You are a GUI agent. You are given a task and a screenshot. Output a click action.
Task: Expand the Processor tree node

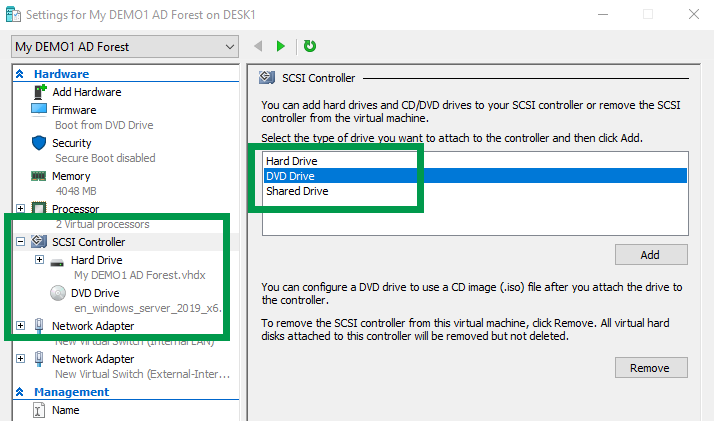21,209
